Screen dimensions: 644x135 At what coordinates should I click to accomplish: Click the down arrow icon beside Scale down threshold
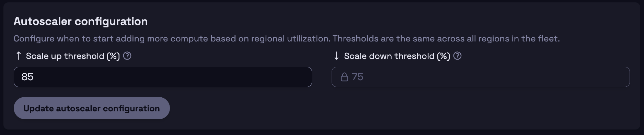(336, 56)
